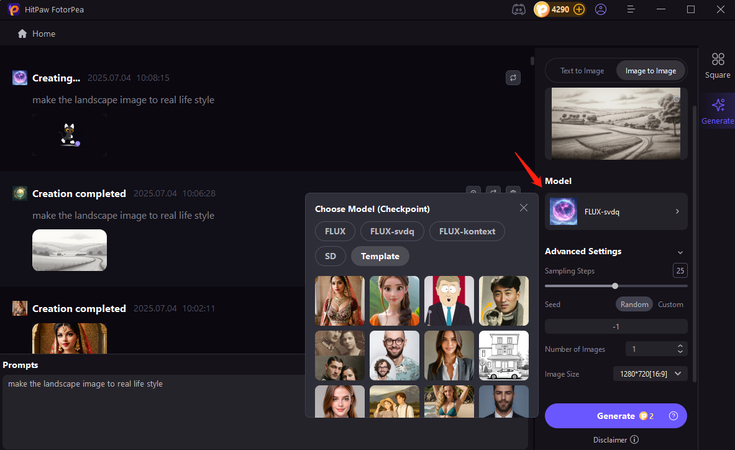735x450 pixels.
Task: Choose the Indian bride template
Action: coord(340,300)
